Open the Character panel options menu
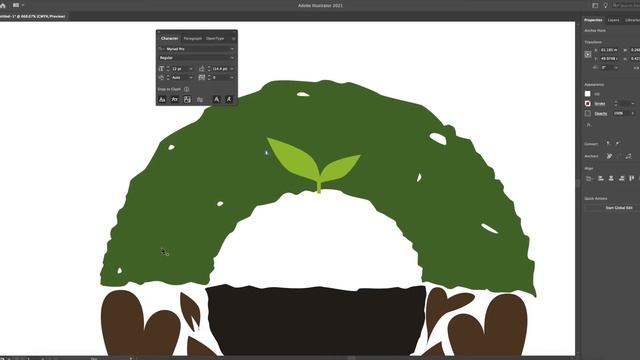Image resolution: width=640 pixels, height=360 pixels. click(233, 38)
